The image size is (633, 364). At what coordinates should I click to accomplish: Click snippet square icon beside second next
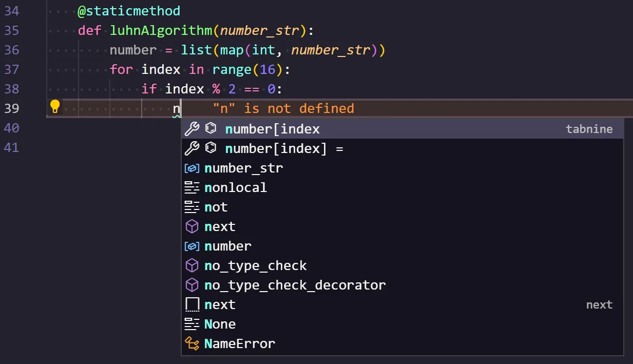191,305
